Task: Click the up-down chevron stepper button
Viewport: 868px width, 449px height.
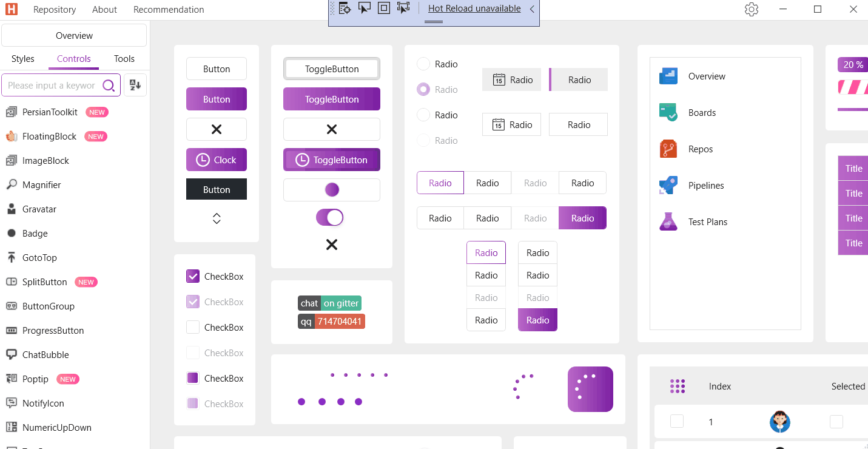Action: tap(217, 219)
